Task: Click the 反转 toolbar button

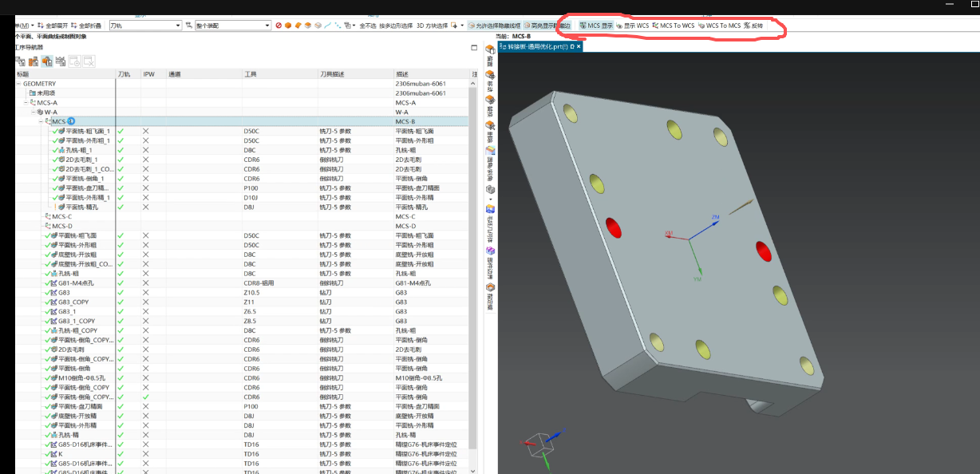Action: (753, 26)
